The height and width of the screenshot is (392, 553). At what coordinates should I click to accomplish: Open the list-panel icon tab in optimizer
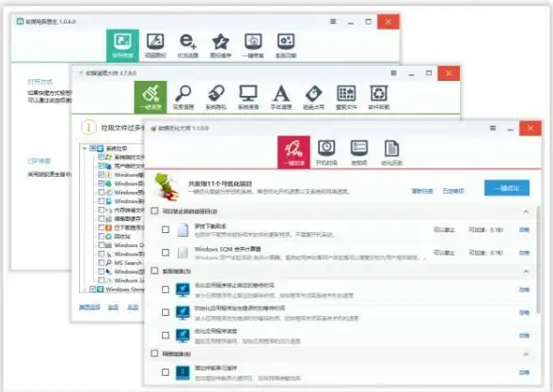pos(359,152)
